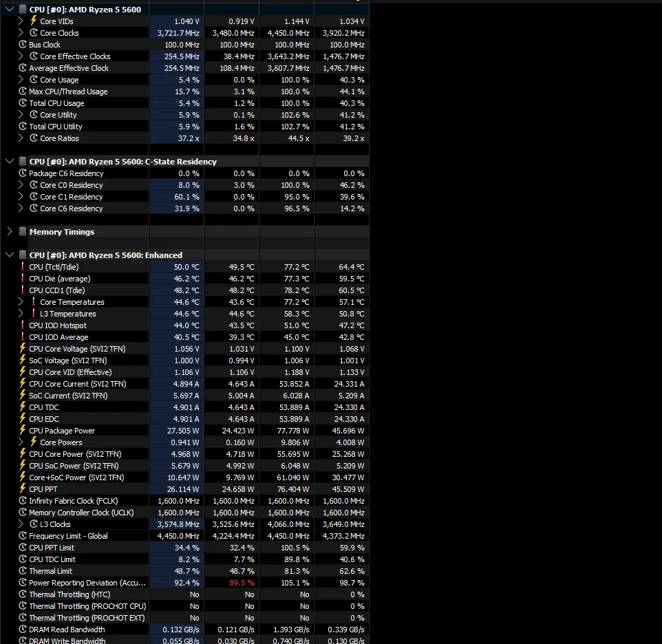The width and height of the screenshot is (662, 644).
Task: Select the Thermal Throttling (PROCHOT EXT) row label
Action: [87, 618]
